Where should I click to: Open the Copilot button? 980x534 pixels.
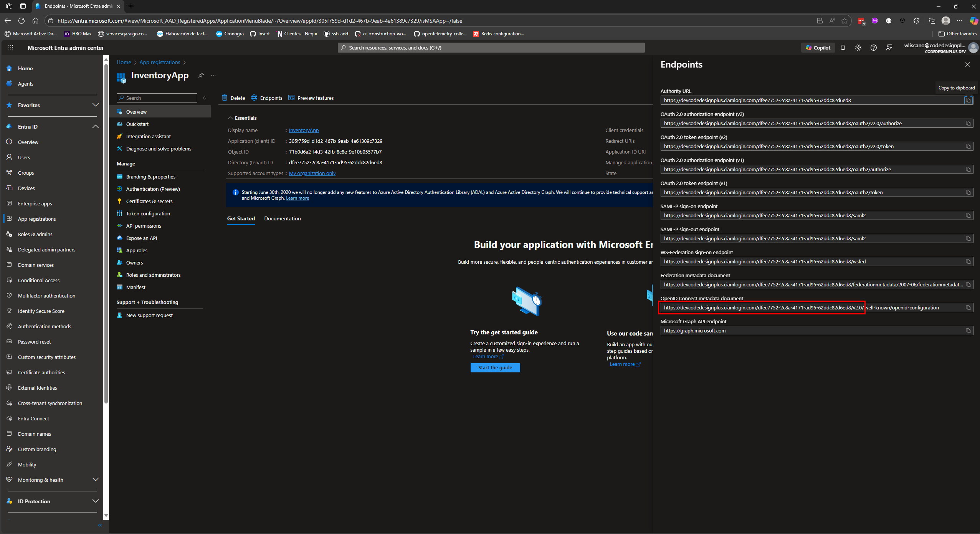(x=818, y=48)
